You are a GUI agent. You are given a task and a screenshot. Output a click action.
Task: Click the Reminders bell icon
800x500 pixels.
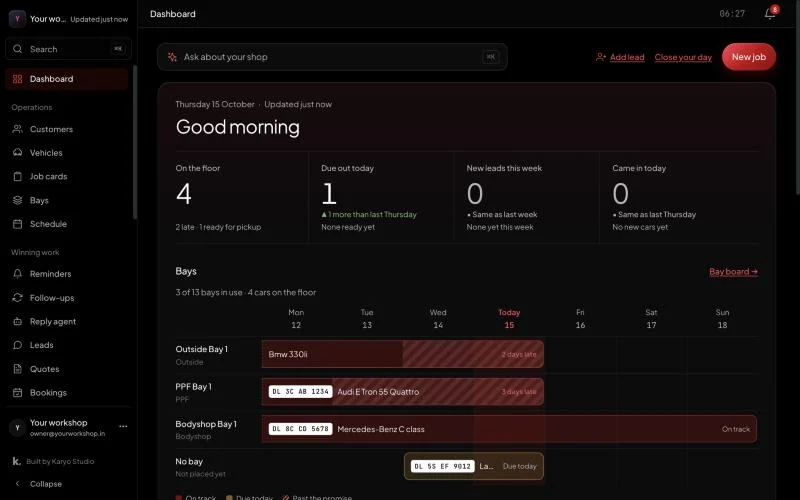pos(17,274)
